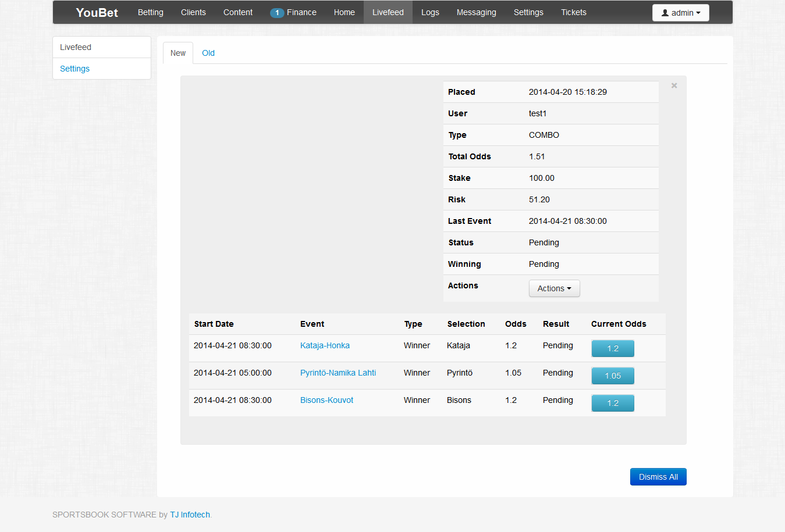
Task: Click the Winning value Pending
Action: coord(544,264)
